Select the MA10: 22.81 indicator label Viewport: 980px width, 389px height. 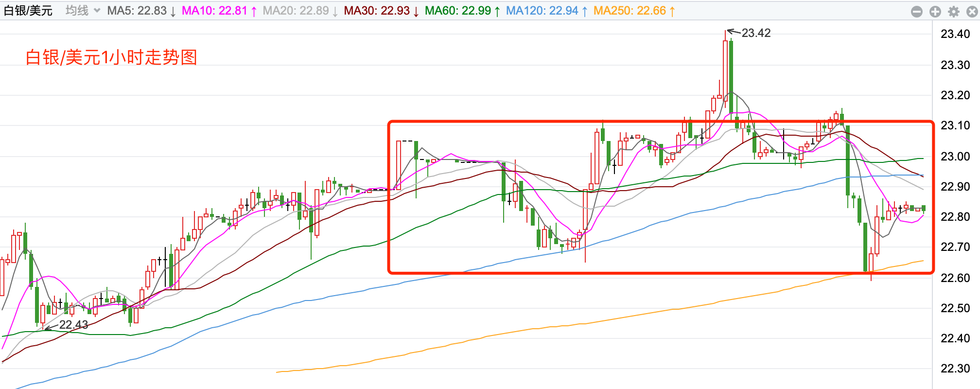coord(219,11)
